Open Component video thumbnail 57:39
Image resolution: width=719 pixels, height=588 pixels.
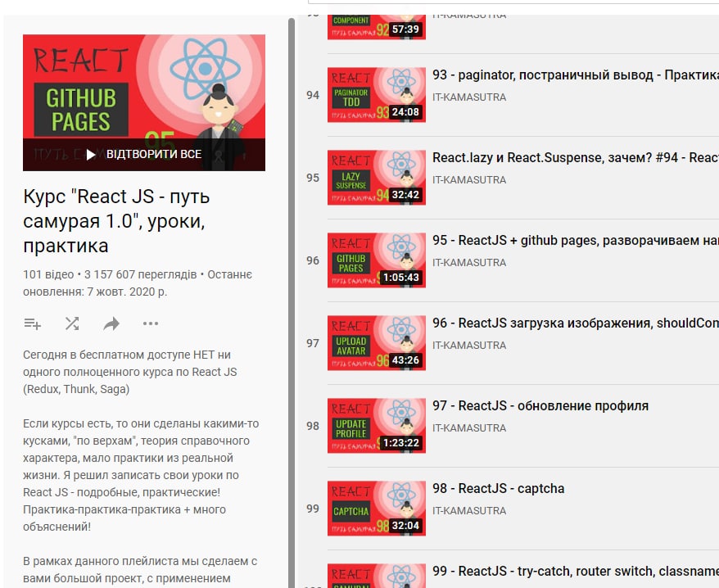click(x=377, y=27)
